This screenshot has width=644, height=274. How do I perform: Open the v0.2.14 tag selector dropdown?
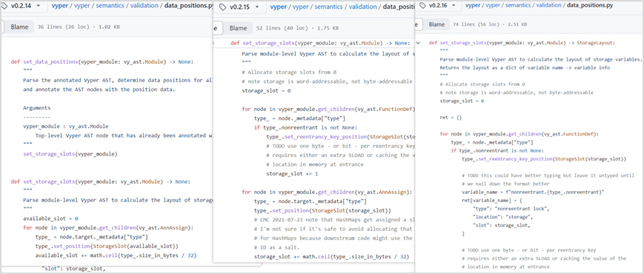pos(25,6)
